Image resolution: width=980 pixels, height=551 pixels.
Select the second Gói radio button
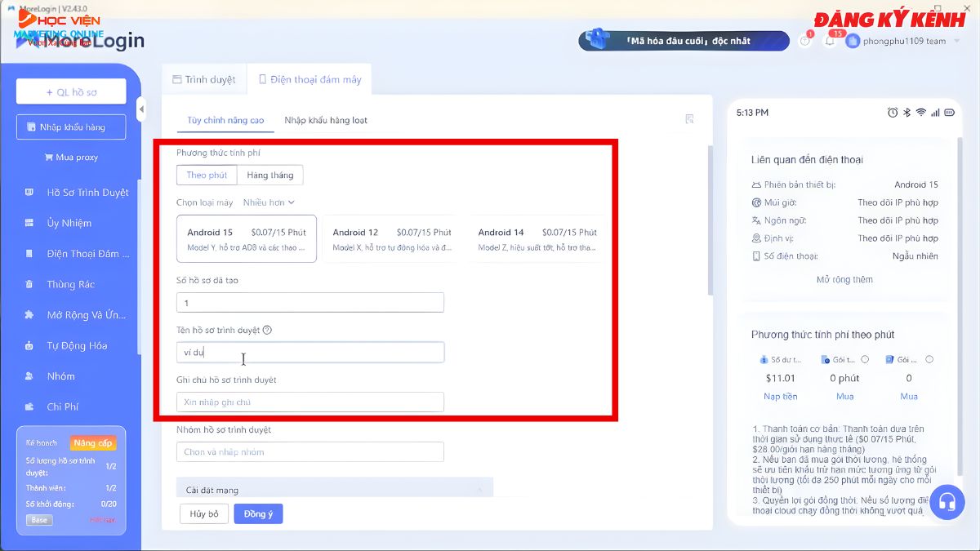[929, 359]
